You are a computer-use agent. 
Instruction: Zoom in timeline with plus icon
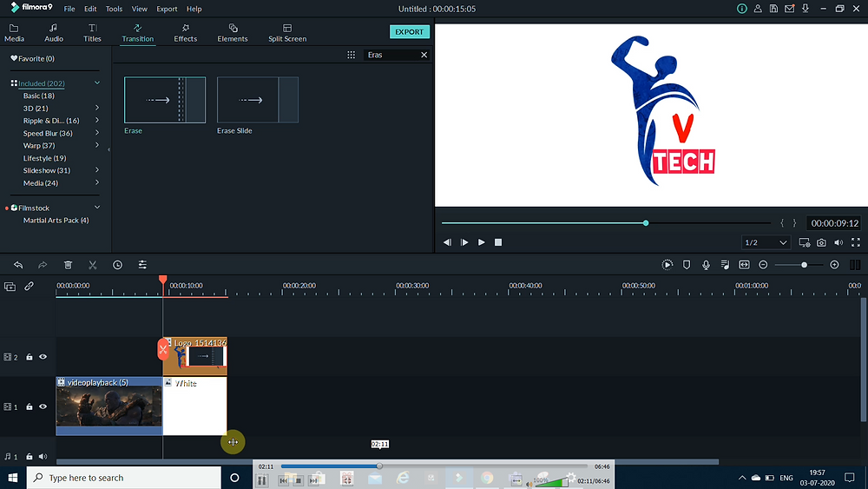(x=834, y=265)
